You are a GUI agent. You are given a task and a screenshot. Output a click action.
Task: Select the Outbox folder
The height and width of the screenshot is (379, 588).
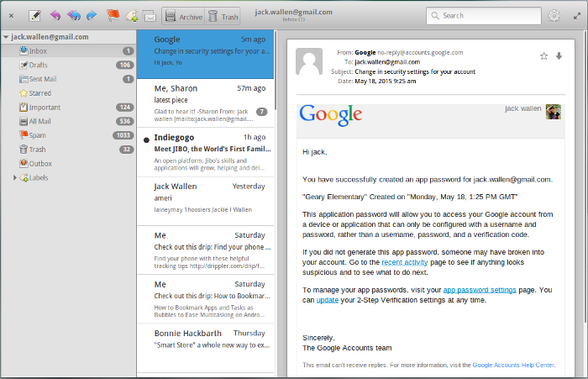pos(68,164)
